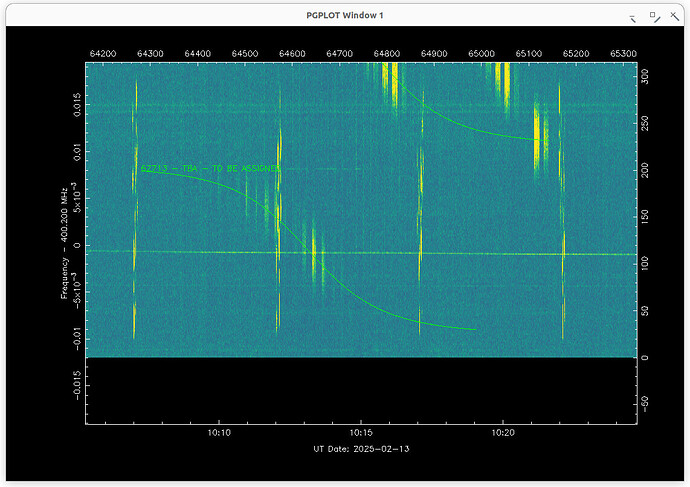Click the UT Date 2025-02-13 label
The height and width of the screenshot is (487, 690).
pyautogui.click(x=361, y=449)
